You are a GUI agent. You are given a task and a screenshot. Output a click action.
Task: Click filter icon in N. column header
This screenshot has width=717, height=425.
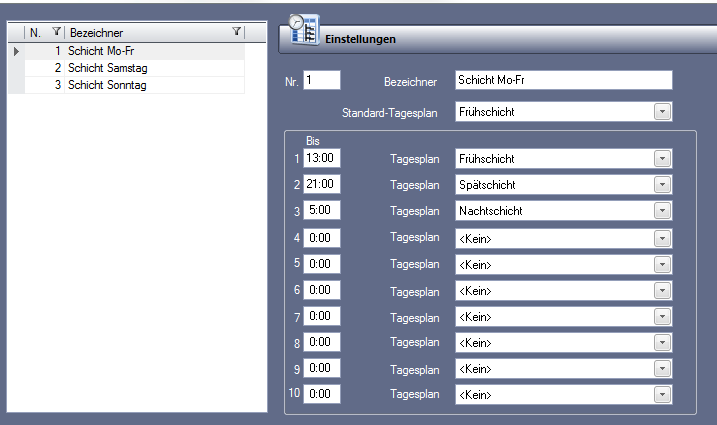point(56,33)
